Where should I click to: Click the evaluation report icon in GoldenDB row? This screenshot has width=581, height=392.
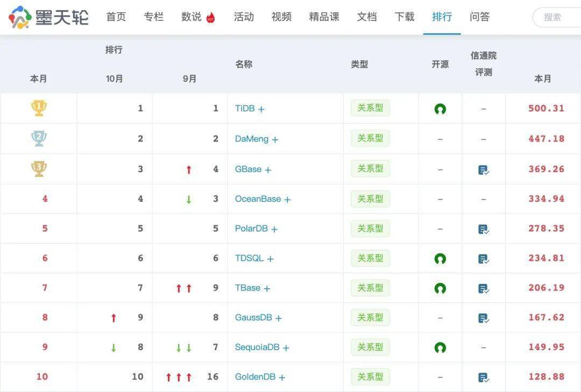click(x=483, y=377)
